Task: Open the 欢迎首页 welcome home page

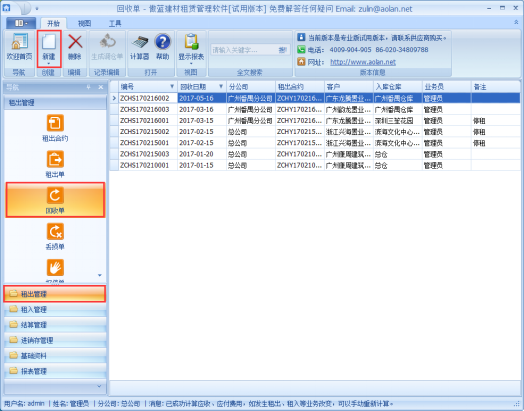Action: point(19,47)
